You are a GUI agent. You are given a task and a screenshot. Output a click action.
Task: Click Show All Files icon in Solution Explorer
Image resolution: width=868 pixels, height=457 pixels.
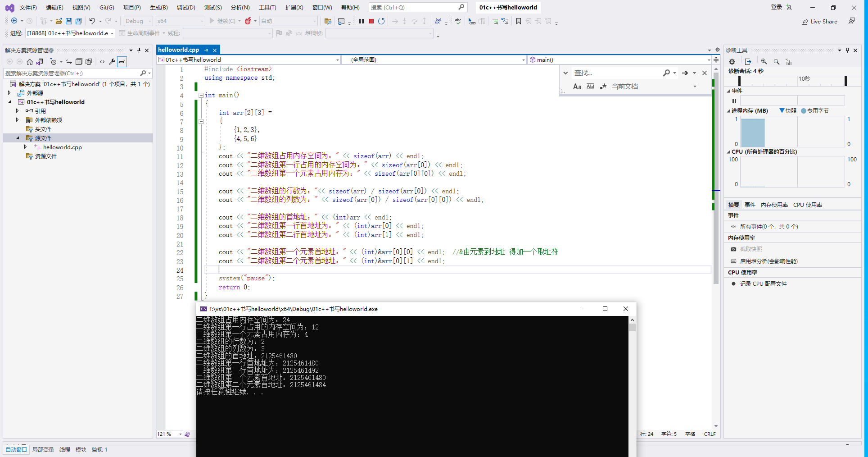pyautogui.click(x=89, y=62)
